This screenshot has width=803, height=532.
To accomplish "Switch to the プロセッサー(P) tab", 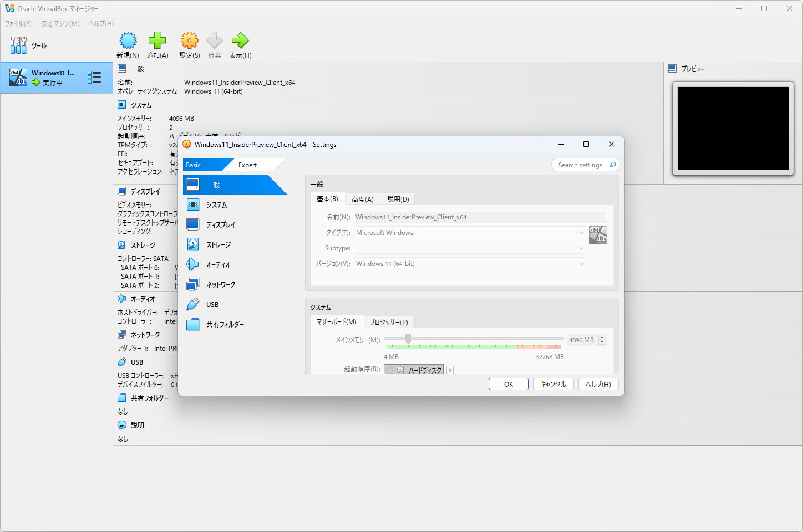I will pyautogui.click(x=389, y=322).
